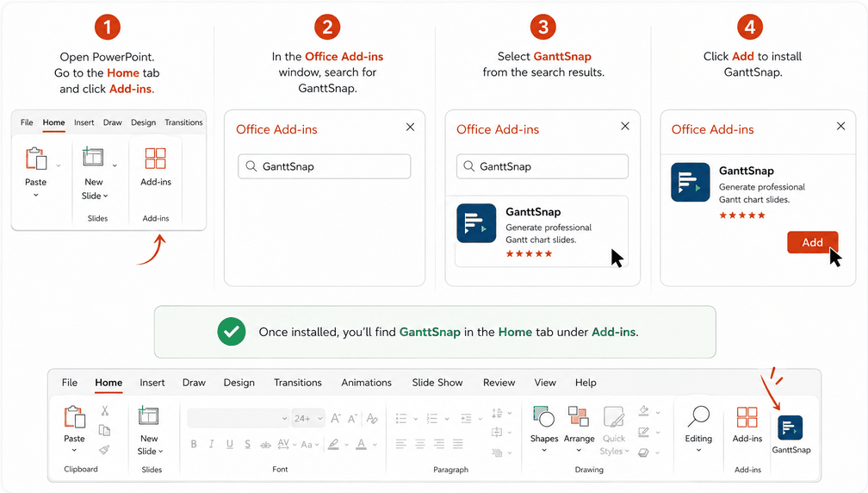Click the Line Spacing icon

pos(497,413)
